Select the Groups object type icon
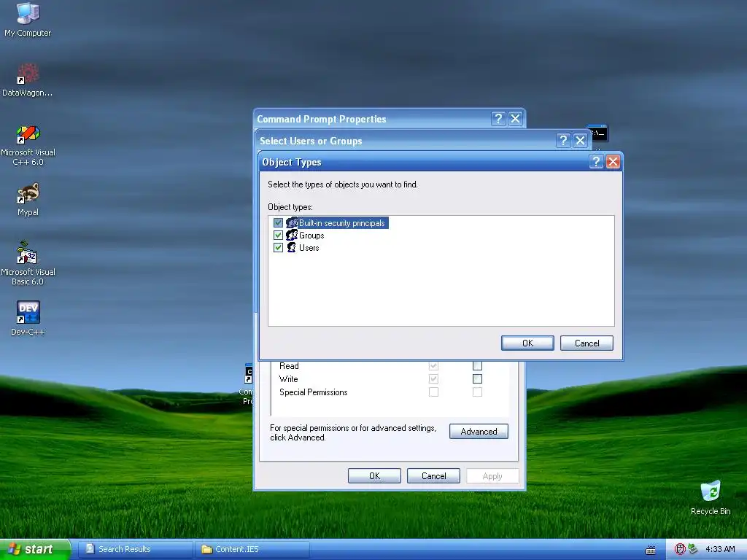Image resolution: width=747 pixels, height=560 pixels. point(292,236)
